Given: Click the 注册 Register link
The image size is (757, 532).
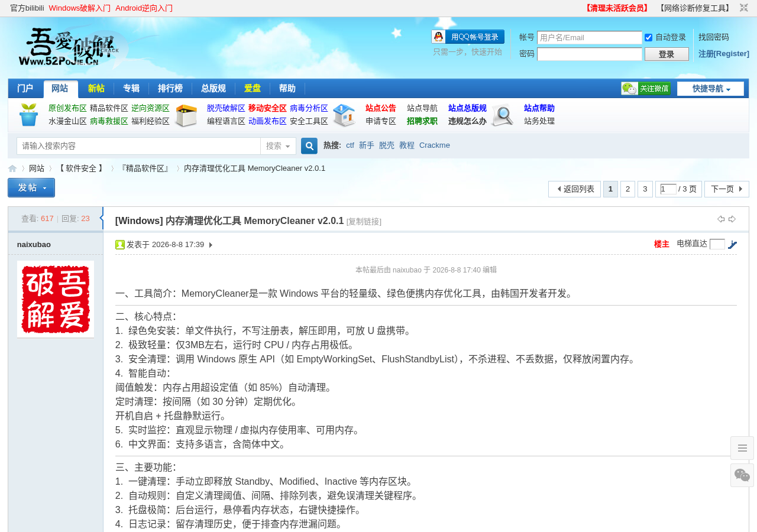Looking at the screenshot, I should pyautogui.click(x=724, y=54).
